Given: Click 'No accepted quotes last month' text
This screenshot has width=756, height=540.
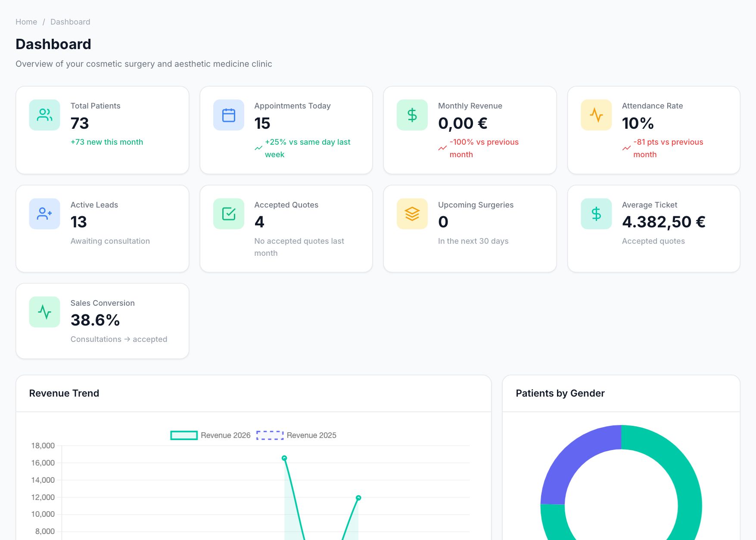Looking at the screenshot, I should (x=299, y=247).
